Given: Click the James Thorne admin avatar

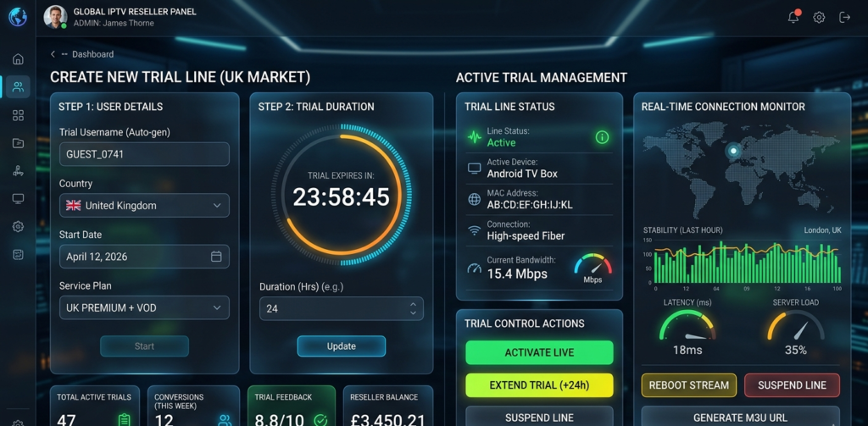Looking at the screenshot, I should [55, 17].
